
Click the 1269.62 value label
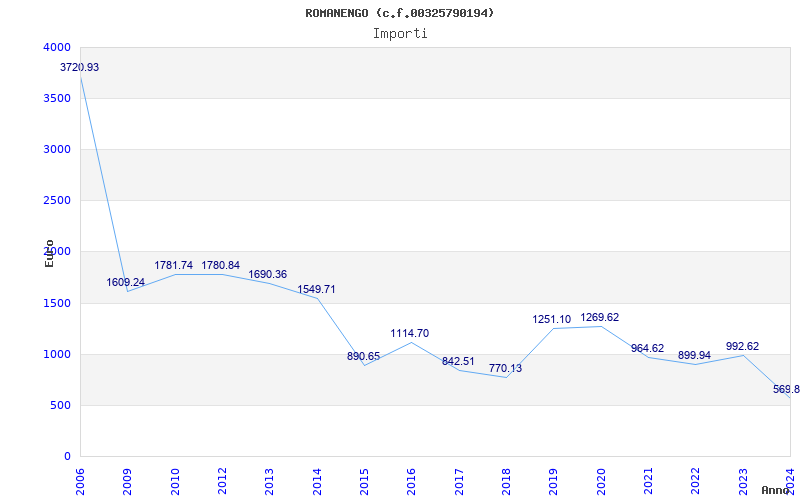point(600,317)
